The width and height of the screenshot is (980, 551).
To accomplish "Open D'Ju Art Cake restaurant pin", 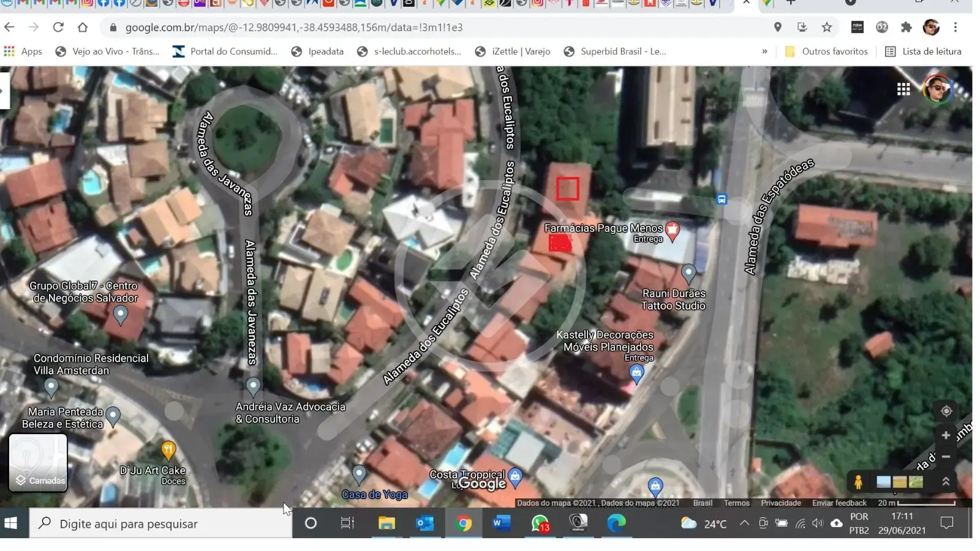I will (x=168, y=451).
